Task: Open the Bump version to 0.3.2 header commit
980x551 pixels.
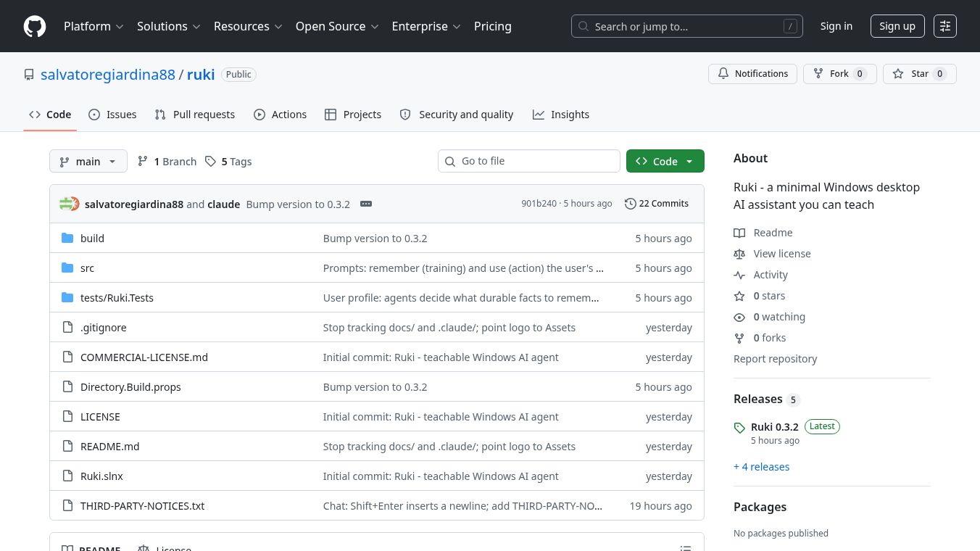Action: 298,204
